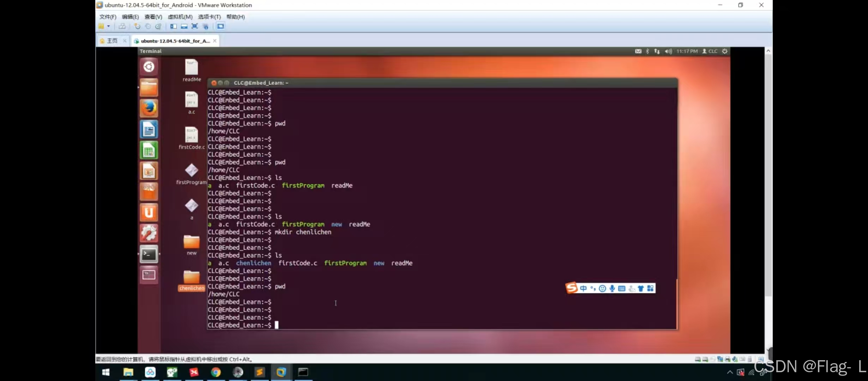This screenshot has height=381, width=868.
Task: Expand Windows system tray hidden icons
Action: coord(730,372)
